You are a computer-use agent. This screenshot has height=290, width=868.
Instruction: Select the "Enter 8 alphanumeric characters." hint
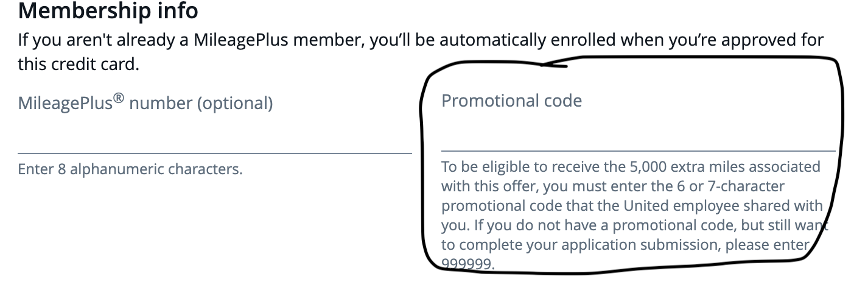coord(130,169)
